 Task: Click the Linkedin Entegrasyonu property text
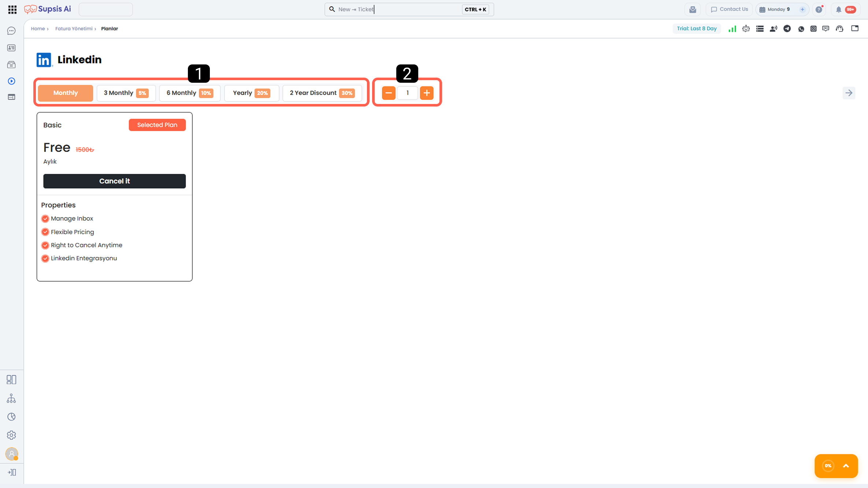point(84,258)
